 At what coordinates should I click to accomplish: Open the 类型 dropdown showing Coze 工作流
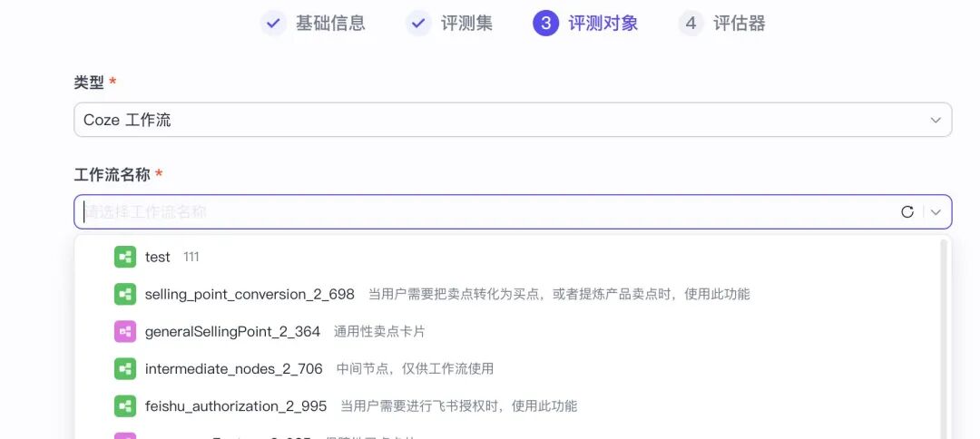coord(513,120)
